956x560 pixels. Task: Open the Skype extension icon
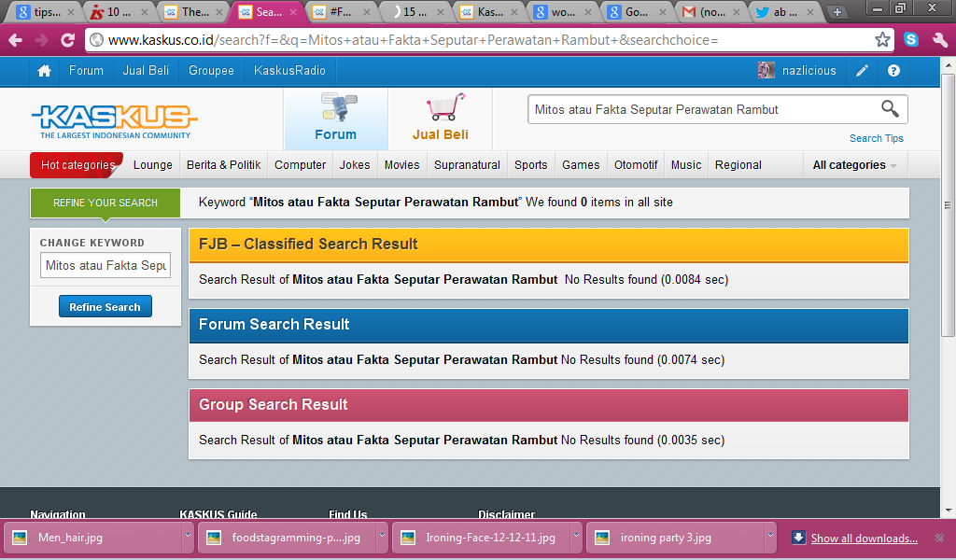point(911,40)
